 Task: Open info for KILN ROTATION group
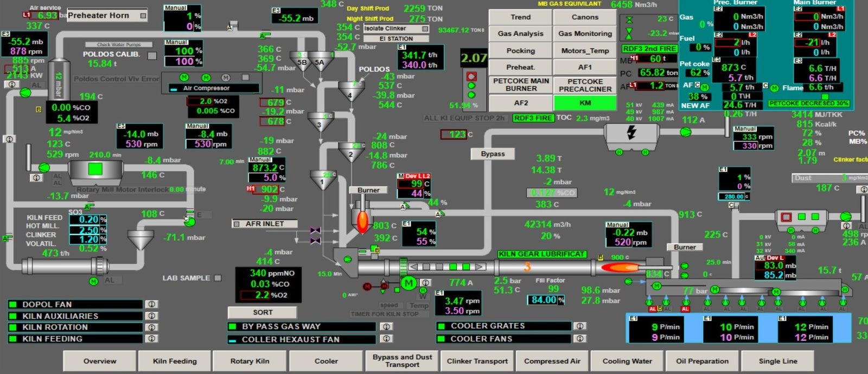[x=152, y=327]
